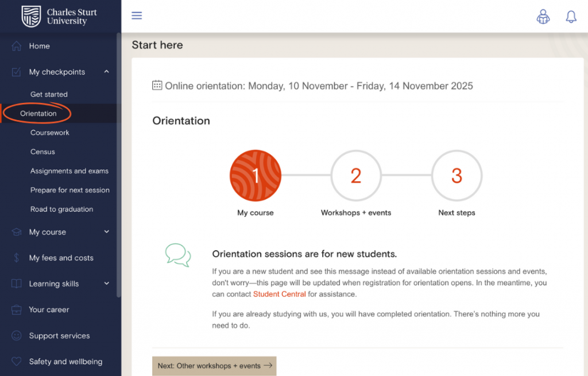Click the smiley face Support services icon
588x376 pixels.
[17, 336]
